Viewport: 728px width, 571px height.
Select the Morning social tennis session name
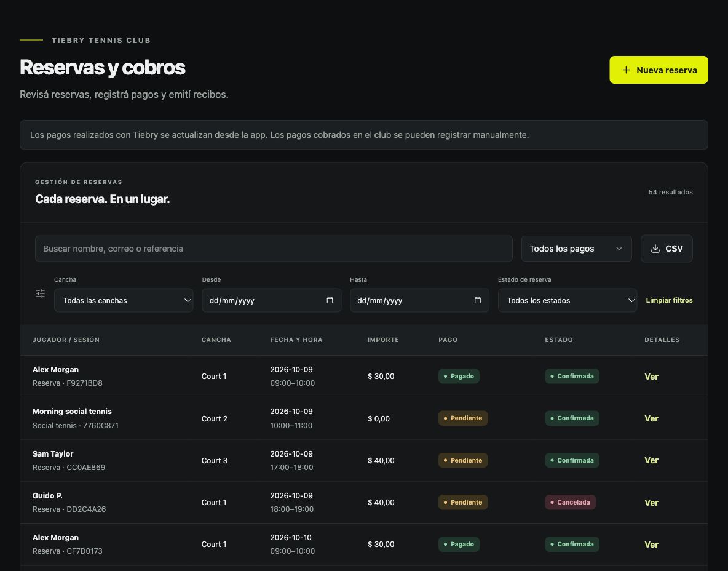coord(72,411)
